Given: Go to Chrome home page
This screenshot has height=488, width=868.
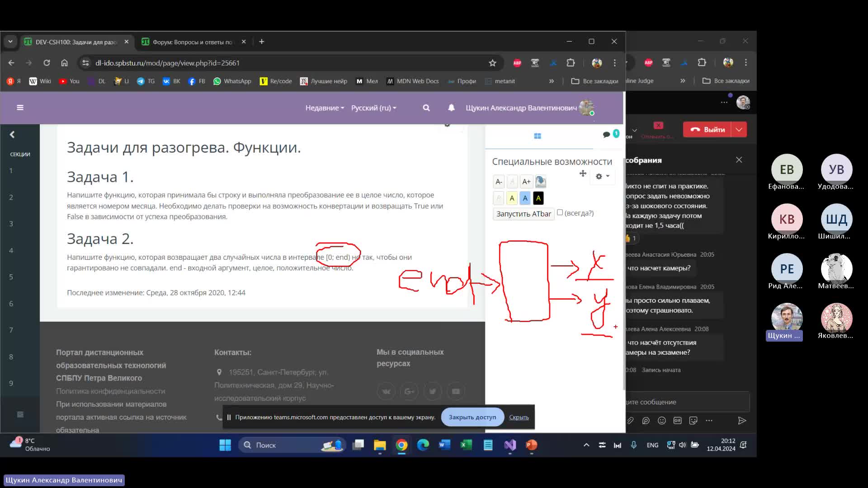Looking at the screenshot, I should [x=64, y=63].
